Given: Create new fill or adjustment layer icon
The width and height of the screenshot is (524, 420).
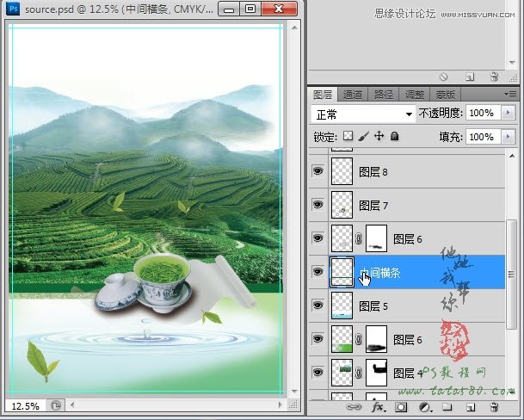Looking at the screenshot, I should point(425,407).
